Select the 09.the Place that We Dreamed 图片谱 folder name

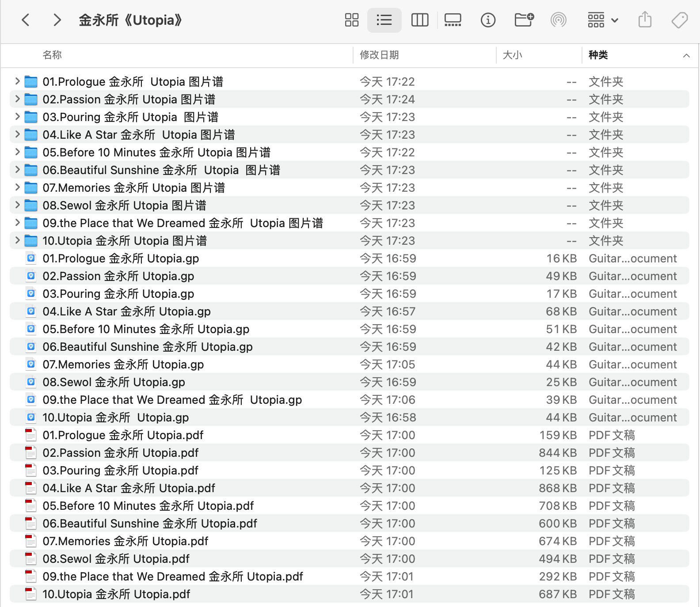pos(183,223)
